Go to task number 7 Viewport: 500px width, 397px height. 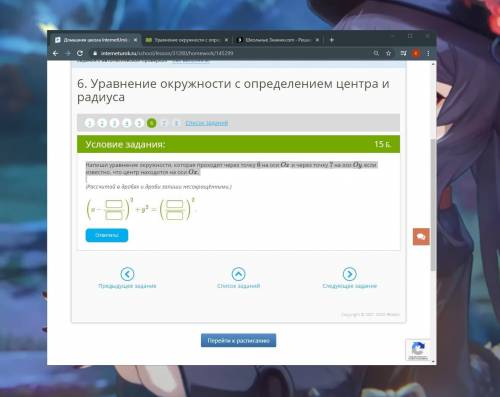164,123
